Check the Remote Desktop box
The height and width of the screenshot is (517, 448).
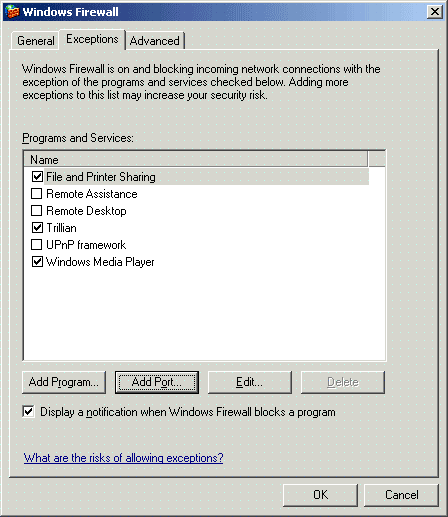point(36,210)
